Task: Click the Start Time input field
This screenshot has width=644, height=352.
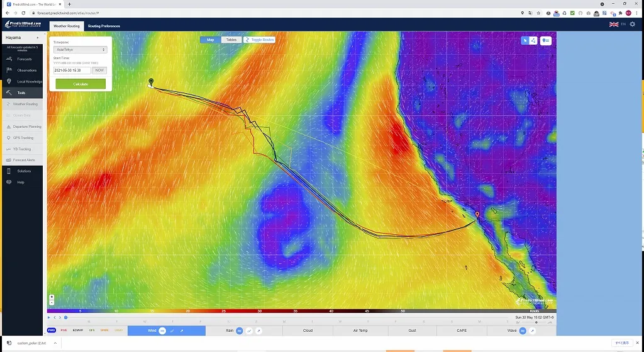Action: click(72, 71)
